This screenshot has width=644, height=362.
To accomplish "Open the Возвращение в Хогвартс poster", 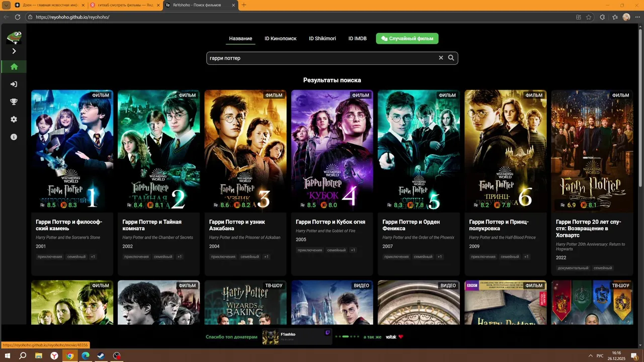I will pyautogui.click(x=592, y=151).
